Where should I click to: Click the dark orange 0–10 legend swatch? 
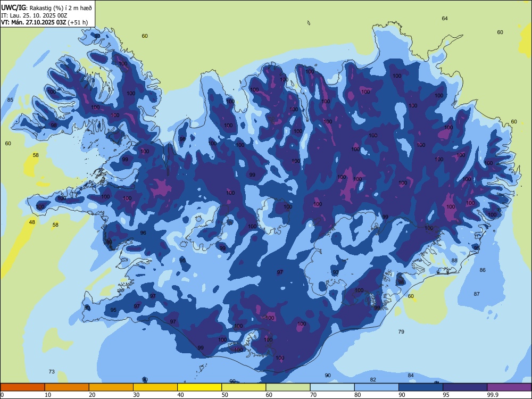22,387
